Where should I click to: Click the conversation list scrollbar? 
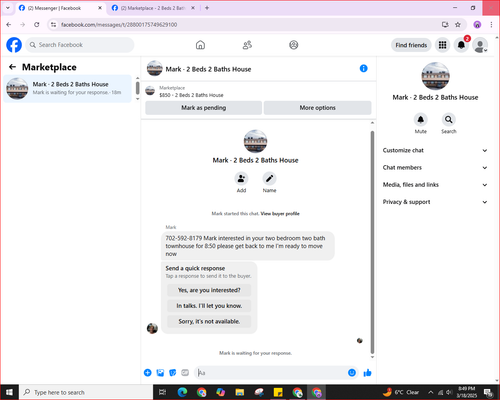[137, 88]
